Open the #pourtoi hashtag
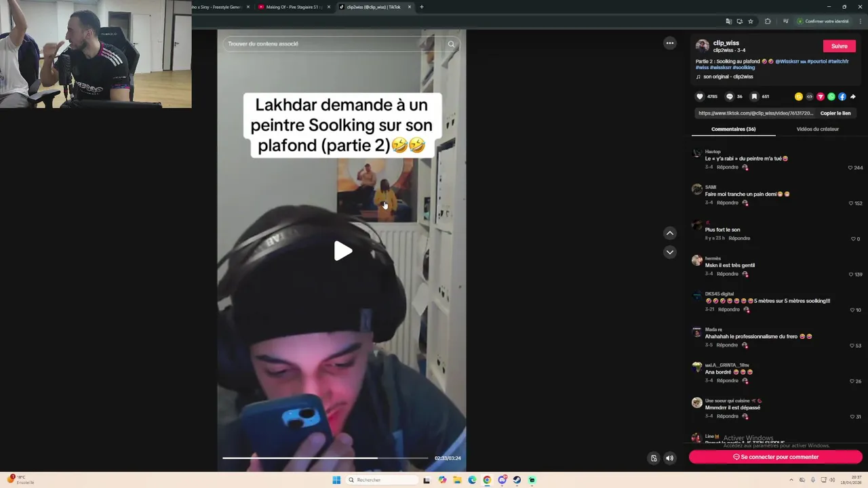The width and height of the screenshot is (868, 488). (x=816, y=62)
